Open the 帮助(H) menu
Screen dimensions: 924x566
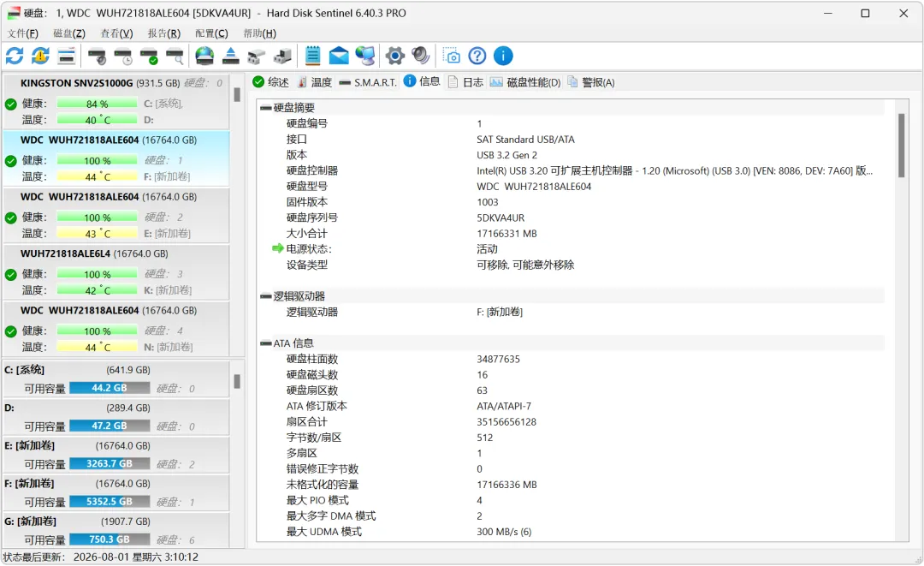pyautogui.click(x=260, y=33)
